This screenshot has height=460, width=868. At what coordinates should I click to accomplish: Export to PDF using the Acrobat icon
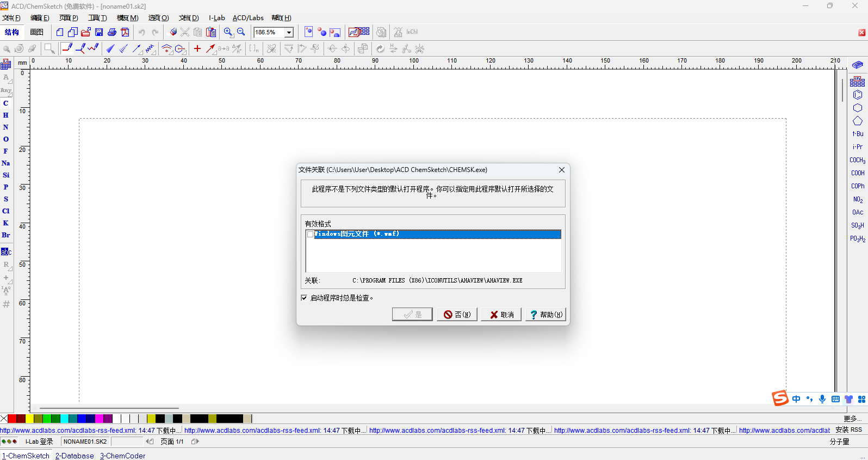(125, 32)
